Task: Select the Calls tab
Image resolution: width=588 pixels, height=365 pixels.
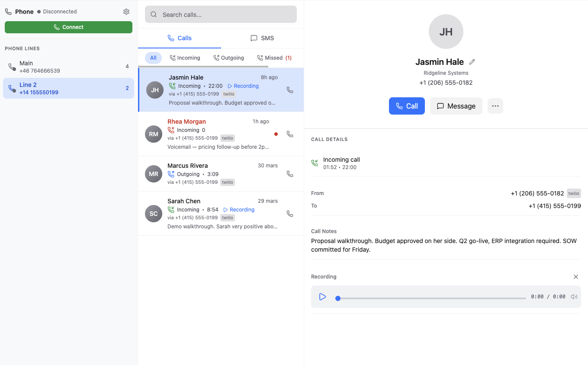Action: (x=180, y=38)
